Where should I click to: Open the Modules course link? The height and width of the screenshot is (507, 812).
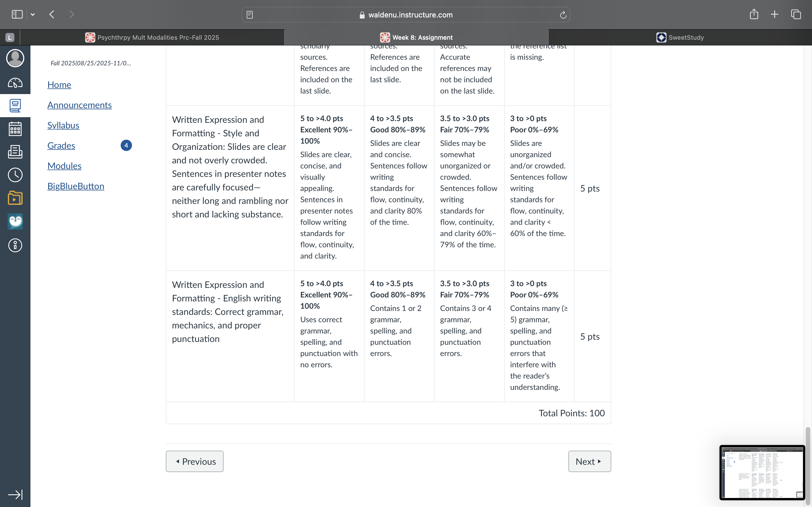coord(64,166)
